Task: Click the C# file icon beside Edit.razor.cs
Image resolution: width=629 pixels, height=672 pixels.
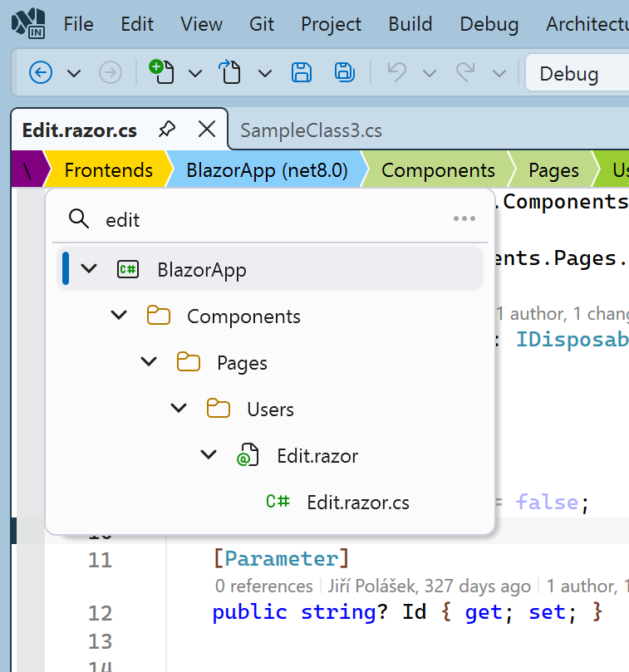Action: 278,501
